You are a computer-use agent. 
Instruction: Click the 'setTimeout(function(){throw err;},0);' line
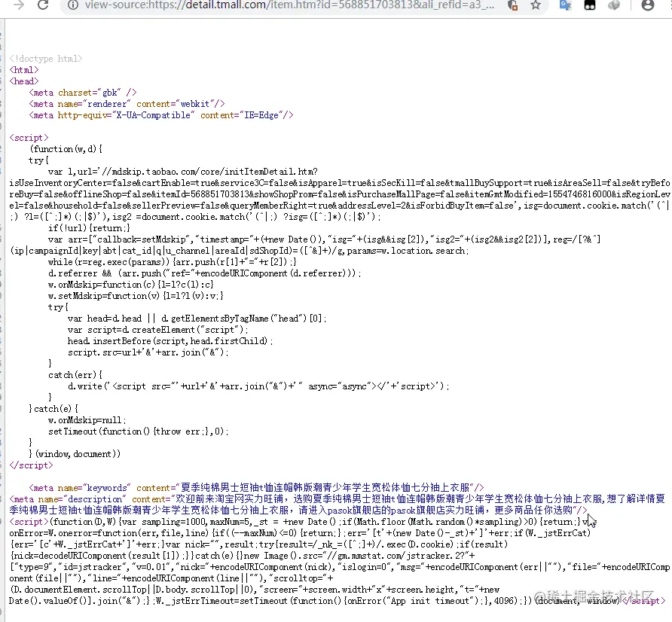[138, 431]
